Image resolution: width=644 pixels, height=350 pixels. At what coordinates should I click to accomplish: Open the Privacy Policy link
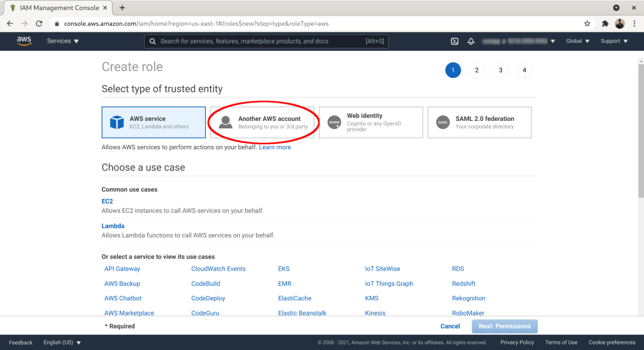(517, 342)
